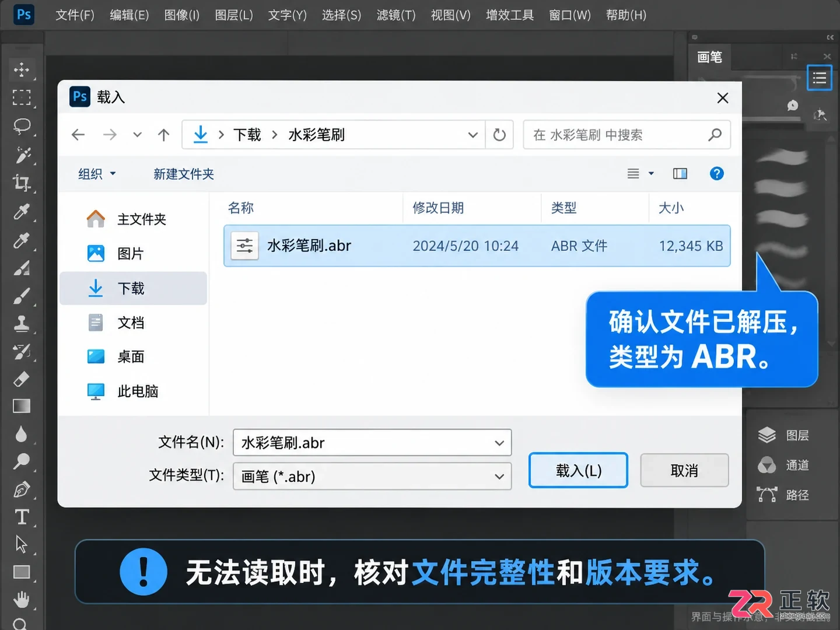Select the Rectangular Marquee tool

point(22,97)
